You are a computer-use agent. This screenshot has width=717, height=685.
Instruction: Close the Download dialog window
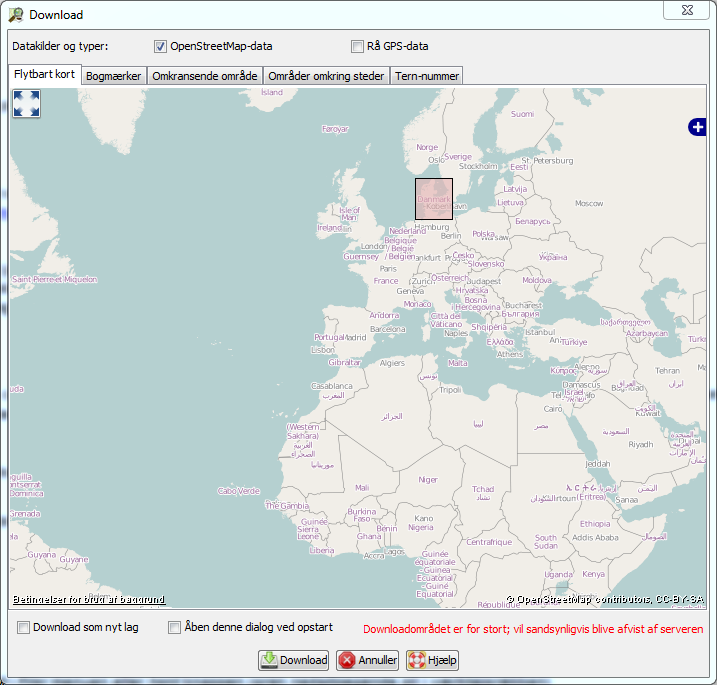(x=689, y=10)
